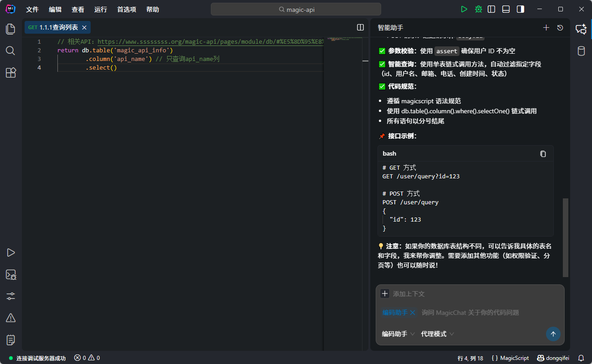Viewport: 592px width, 364px height.
Task: Open the sliders settings icon in sidebar
Action: click(10, 296)
